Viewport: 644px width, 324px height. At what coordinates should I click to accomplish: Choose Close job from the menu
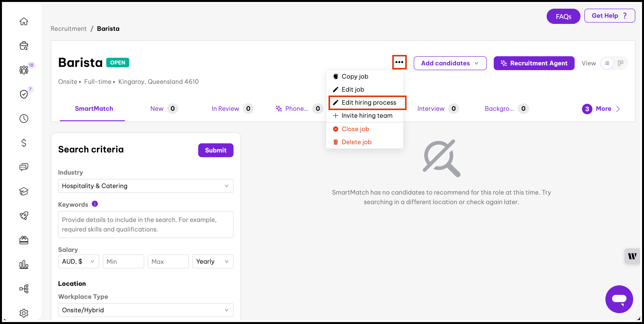pyautogui.click(x=355, y=129)
